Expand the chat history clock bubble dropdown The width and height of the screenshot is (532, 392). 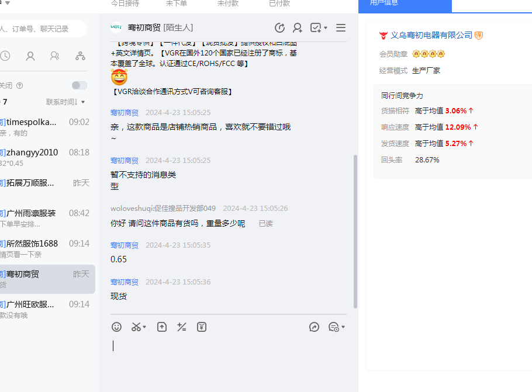(343, 327)
